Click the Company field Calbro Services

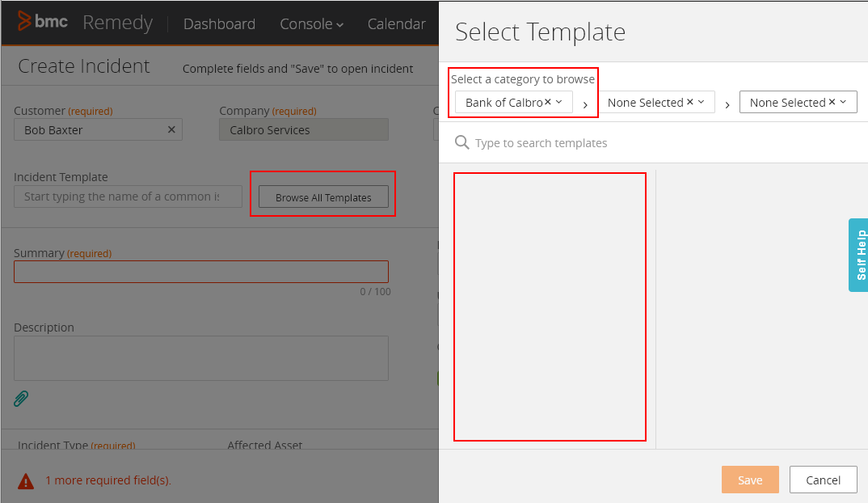304,129
